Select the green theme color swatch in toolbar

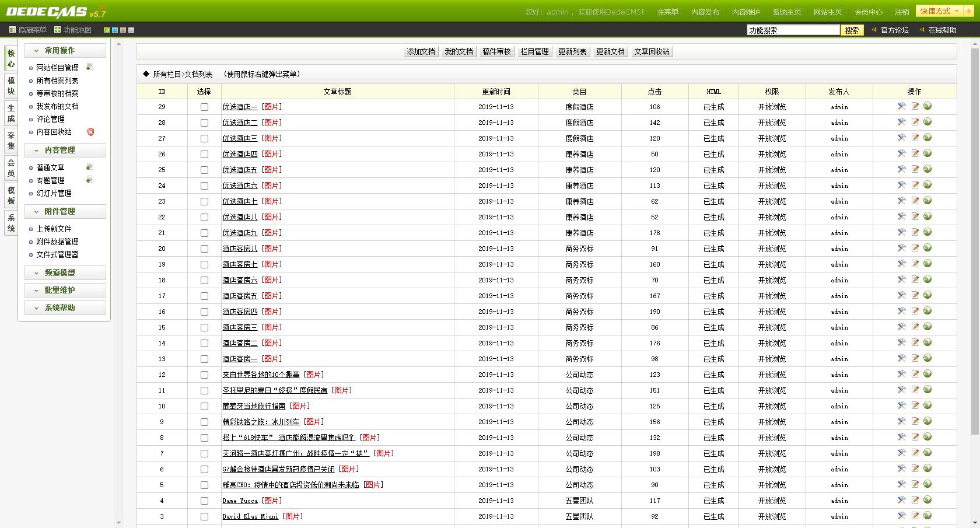107,29
